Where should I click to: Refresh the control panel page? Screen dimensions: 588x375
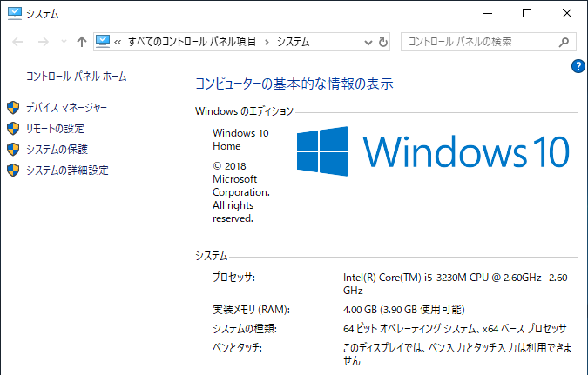(383, 42)
